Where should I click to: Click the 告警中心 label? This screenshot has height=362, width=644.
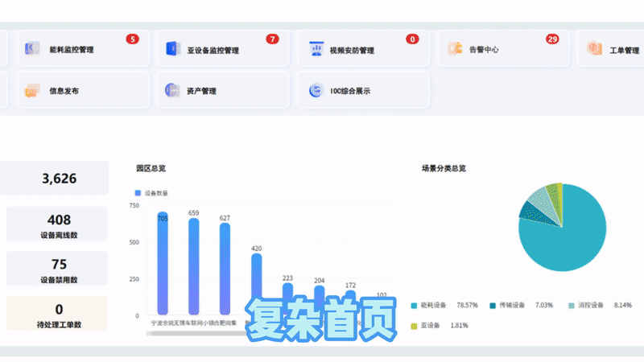tap(484, 50)
